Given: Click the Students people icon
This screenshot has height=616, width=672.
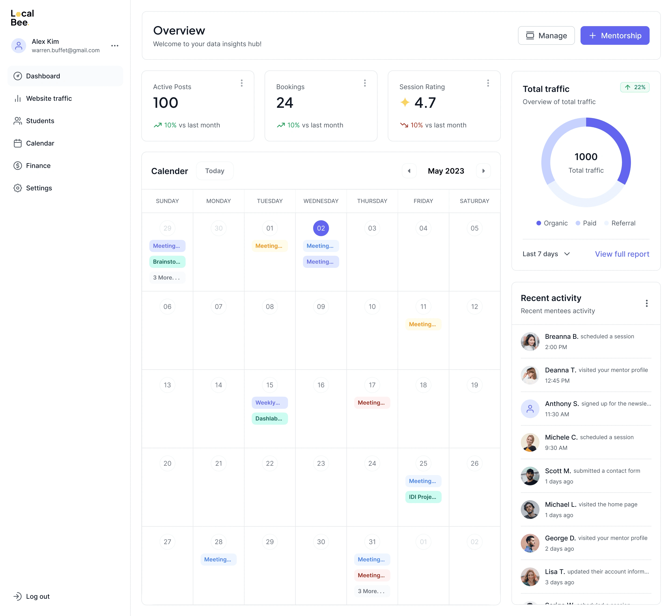Looking at the screenshot, I should click(18, 121).
